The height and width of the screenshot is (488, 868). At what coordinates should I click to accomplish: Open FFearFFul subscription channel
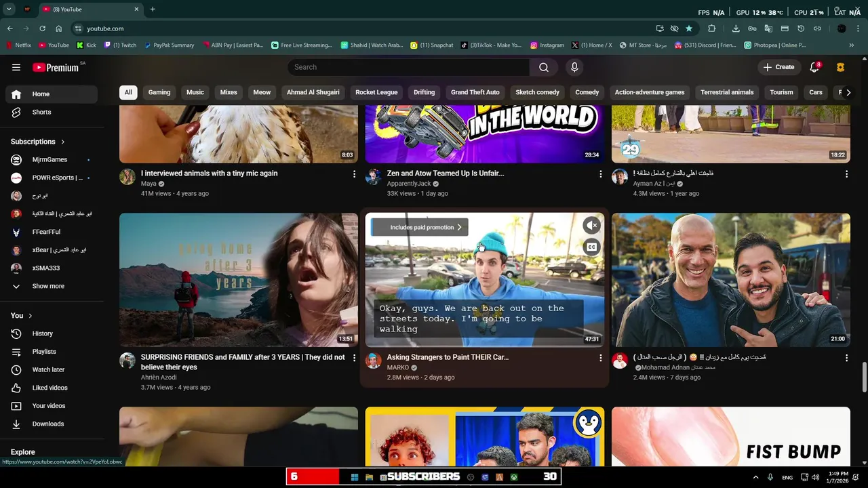[52, 232]
